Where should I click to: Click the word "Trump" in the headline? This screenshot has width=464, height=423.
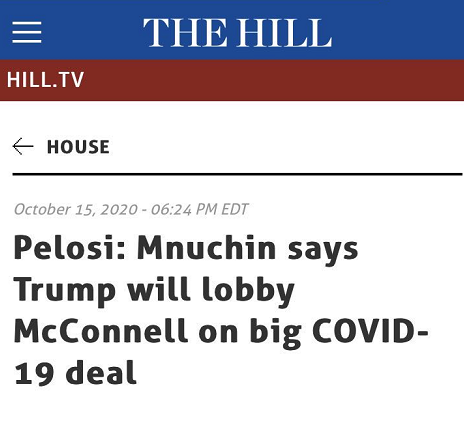tap(64, 290)
